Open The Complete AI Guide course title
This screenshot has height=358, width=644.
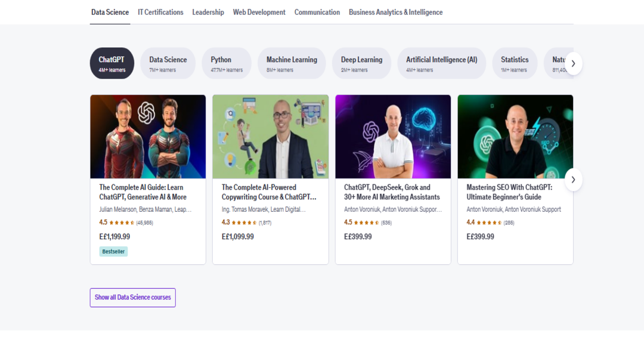pos(143,192)
